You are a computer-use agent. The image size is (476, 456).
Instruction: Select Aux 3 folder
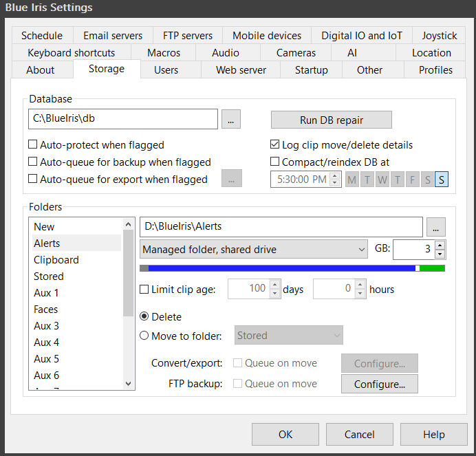pyautogui.click(x=76, y=325)
